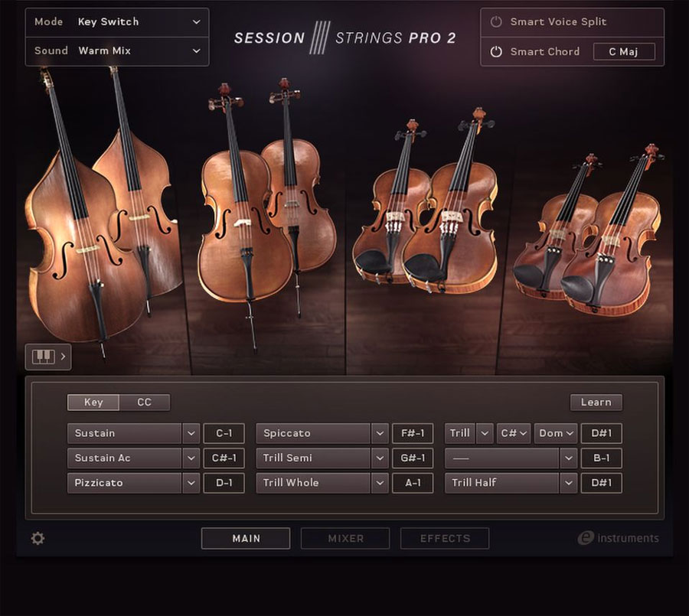This screenshot has width=689, height=616.
Task: Switch to the EFFECTS tab
Action: 445,538
